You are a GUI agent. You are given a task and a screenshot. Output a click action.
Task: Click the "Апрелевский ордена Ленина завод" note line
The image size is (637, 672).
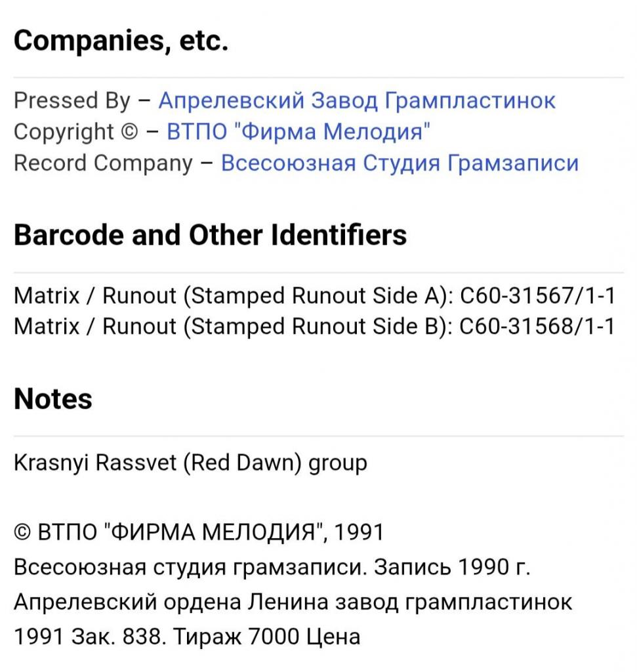click(293, 602)
